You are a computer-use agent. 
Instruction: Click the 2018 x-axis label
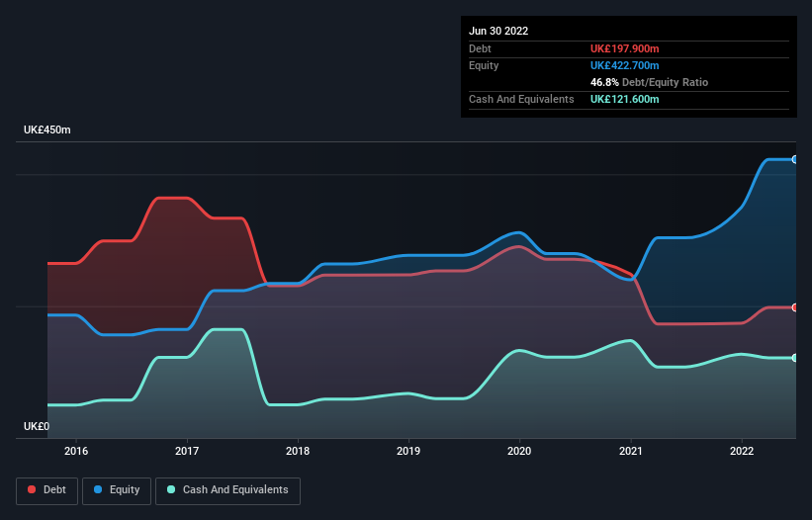298,451
